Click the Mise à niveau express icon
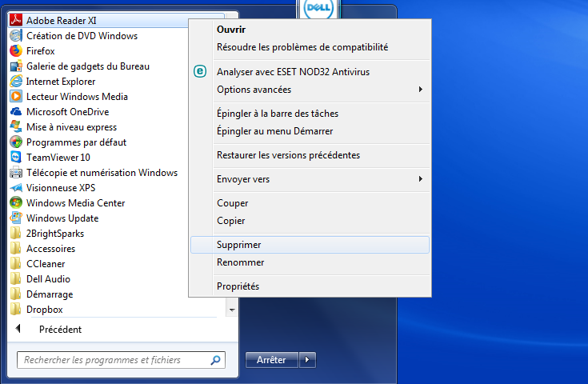588x384 pixels. [16, 126]
